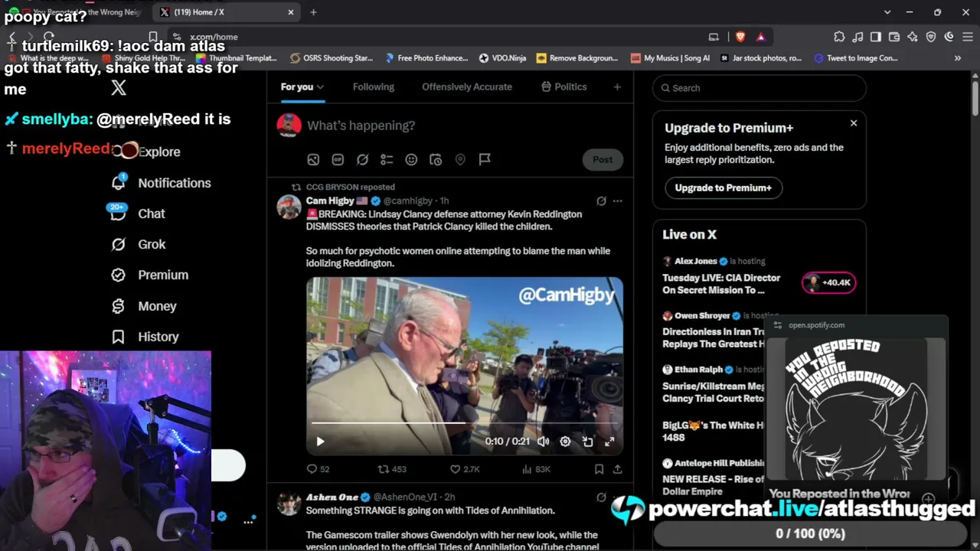The width and height of the screenshot is (980, 551).
Task: Focus the x.com/home address bar
Action: (x=444, y=37)
